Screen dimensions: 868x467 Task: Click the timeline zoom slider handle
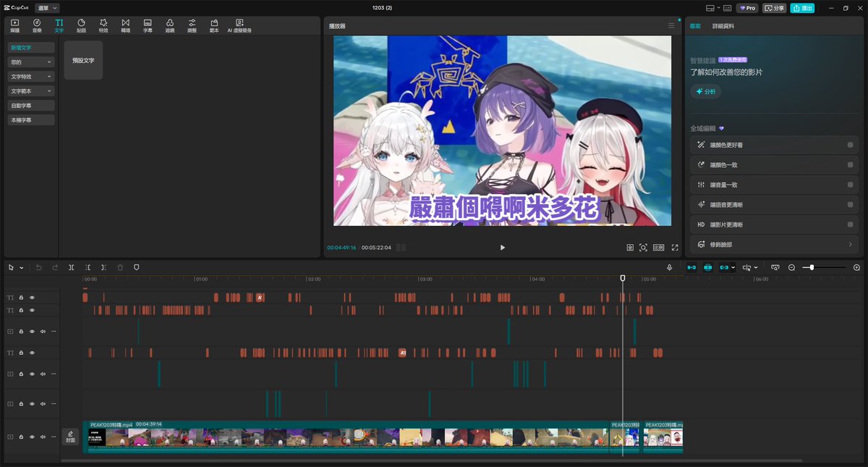tap(812, 267)
